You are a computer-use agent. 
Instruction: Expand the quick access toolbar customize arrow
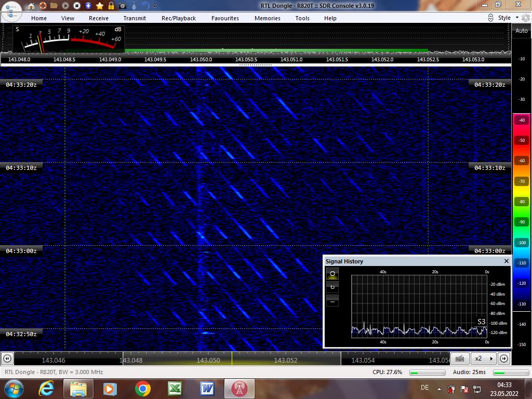[155, 6]
